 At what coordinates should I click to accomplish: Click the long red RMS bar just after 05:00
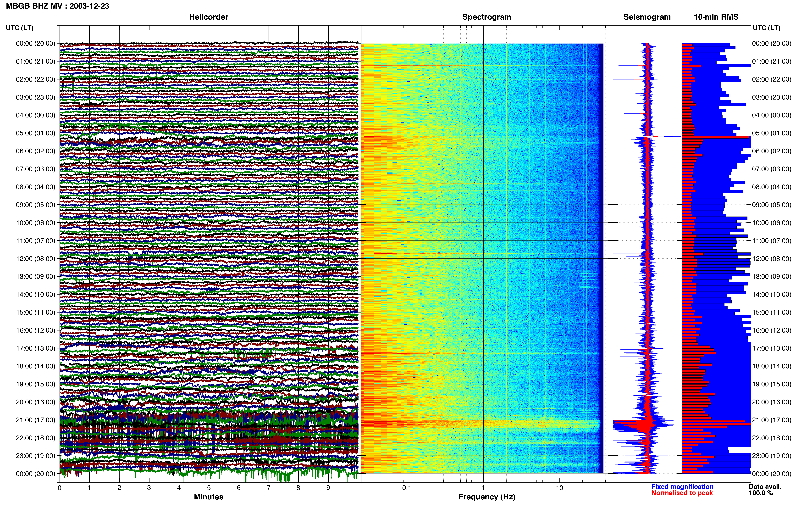click(x=716, y=137)
